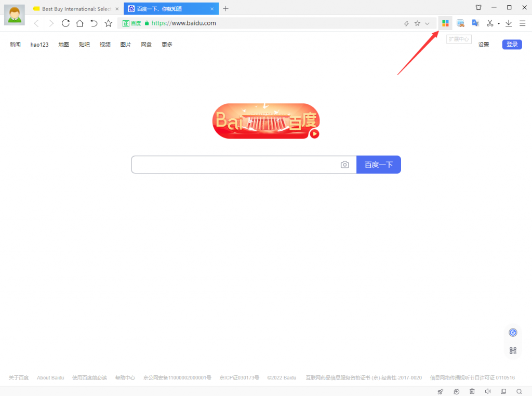
Task: Click the rocket accelerator status icon
Action: click(x=441, y=392)
